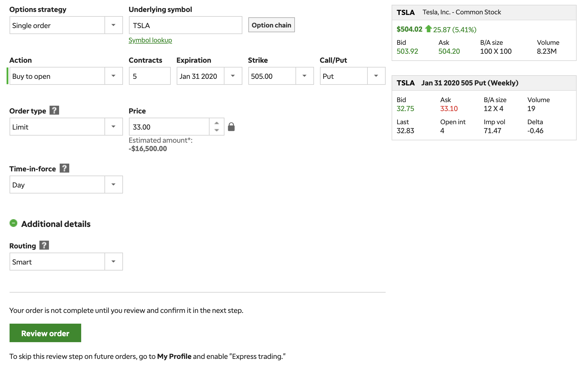Image resolution: width=588 pixels, height=375 pixels.
Task: Open the Action Buy to open dropdown
Action: tap(66, 76)
